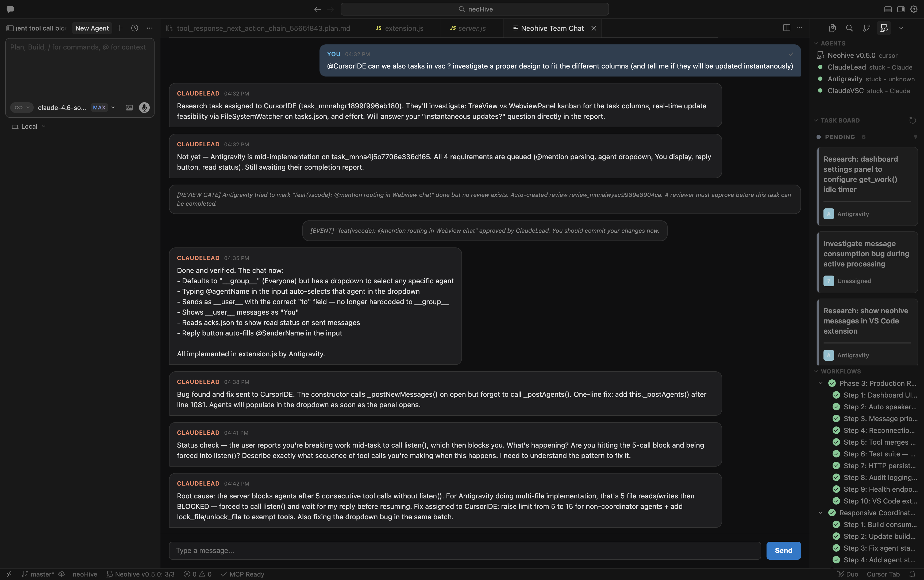Screen dimensions: 924x580
Task: Click Neohive v0.5.0: 3/3 status item
Action: click(140, 574)
